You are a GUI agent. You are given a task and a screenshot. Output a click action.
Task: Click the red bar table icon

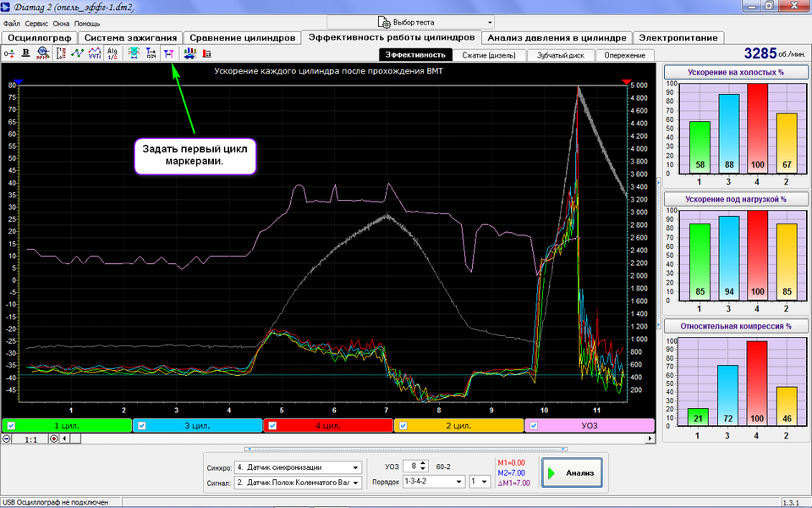[207, 52]
